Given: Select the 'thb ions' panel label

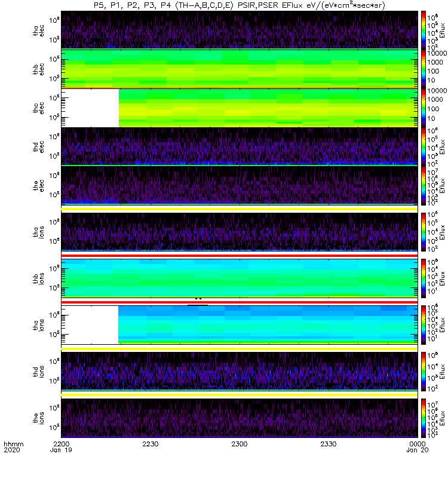Looking at the screenshot, I should click(x=39, y=278).
